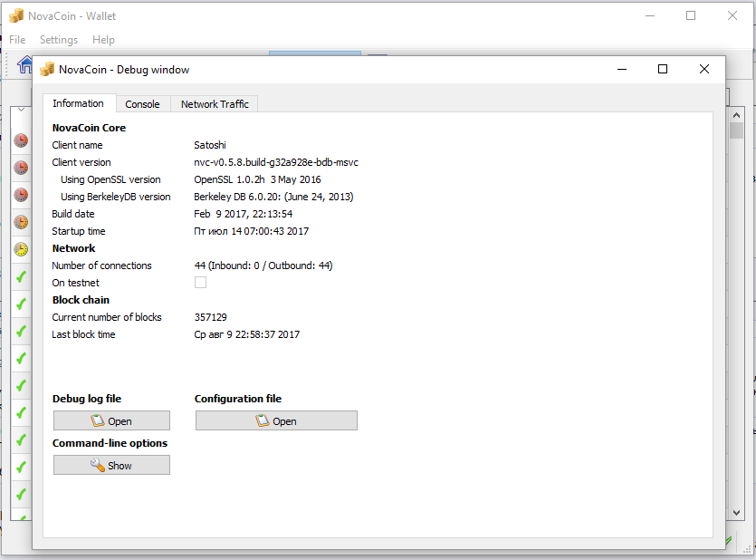Click the Block chain section heading
Viewport: 756px width, 560px height.
(81, 300)
